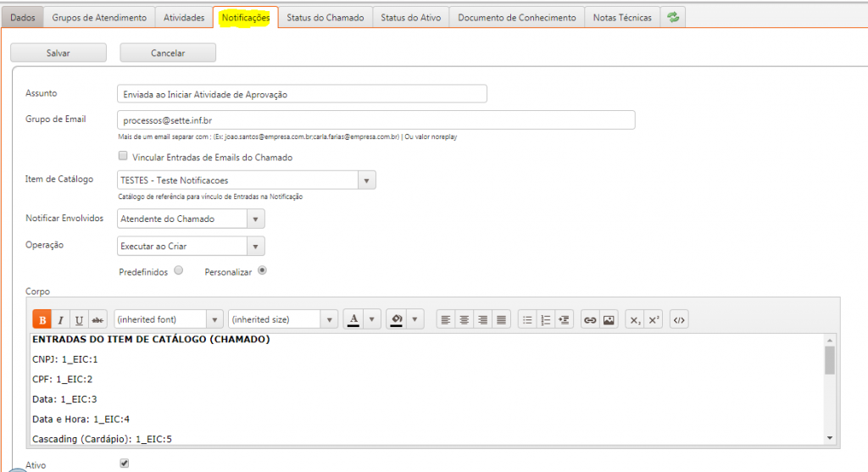This screenshot has width=868, height=472.
Task: Select the Predefinidos radio option
Action: (x=178, y=271)
